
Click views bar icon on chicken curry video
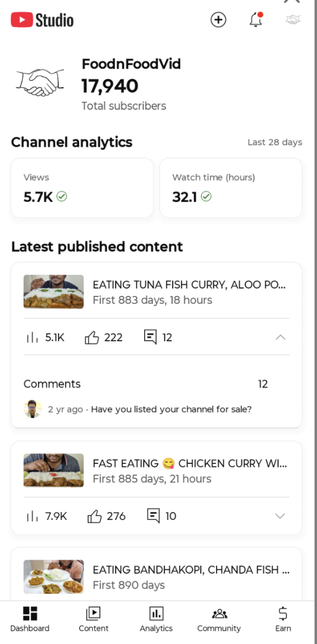tap(32, 516)
